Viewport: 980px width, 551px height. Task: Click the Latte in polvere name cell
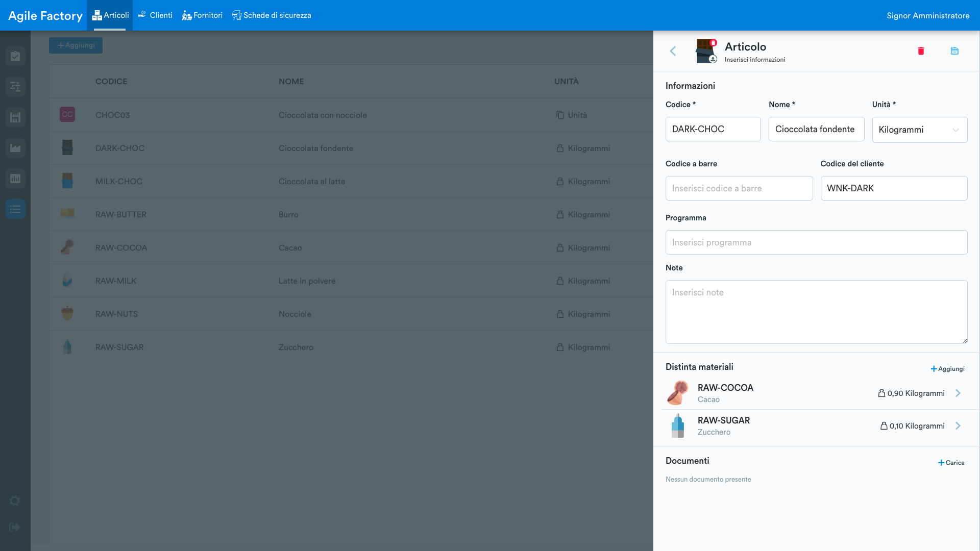click(x=307, y=281)
